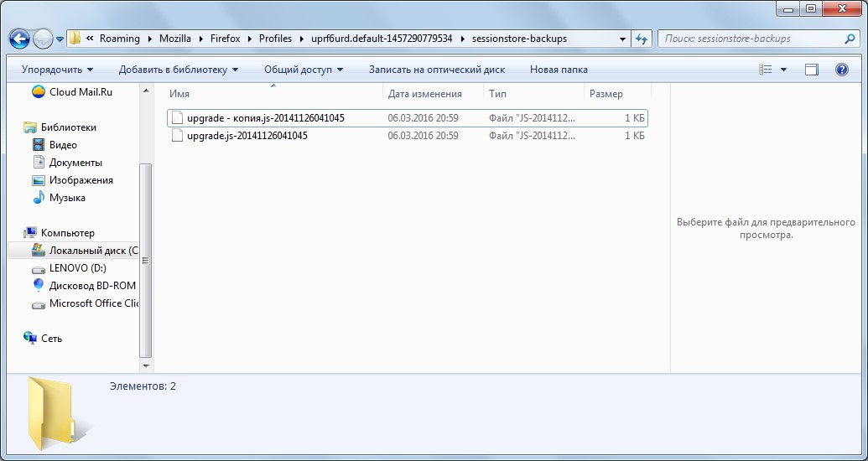Screen dimensions: 868x461
Task: Click Firefox in the address path
Action: [226, 39]
